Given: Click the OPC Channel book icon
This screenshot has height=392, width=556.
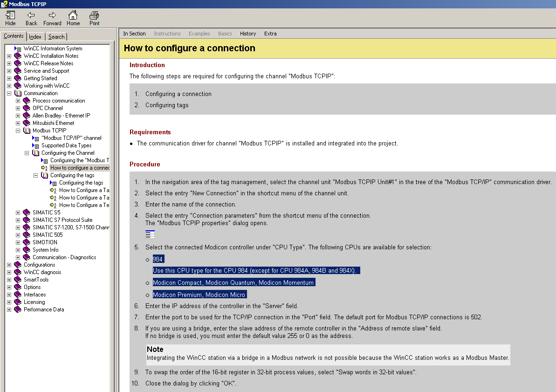Looking at the screenshot, I should coord(27,108).
